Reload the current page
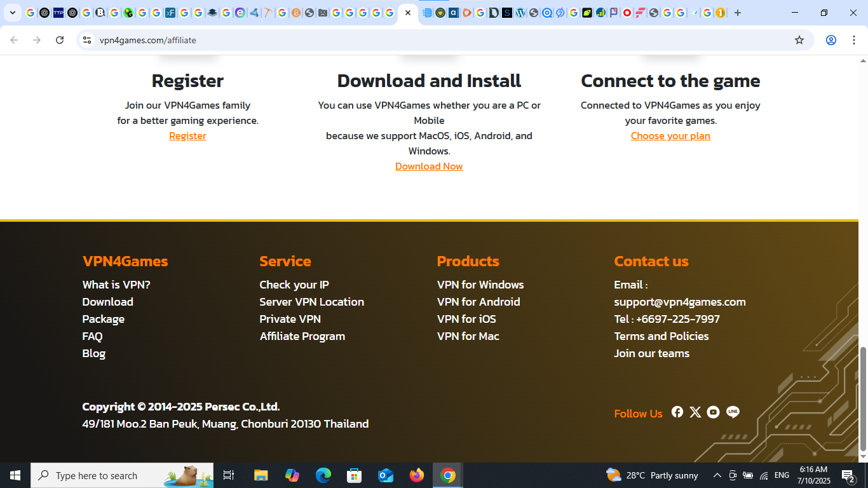Screen dimensions: 868x488 coord(60,40)
